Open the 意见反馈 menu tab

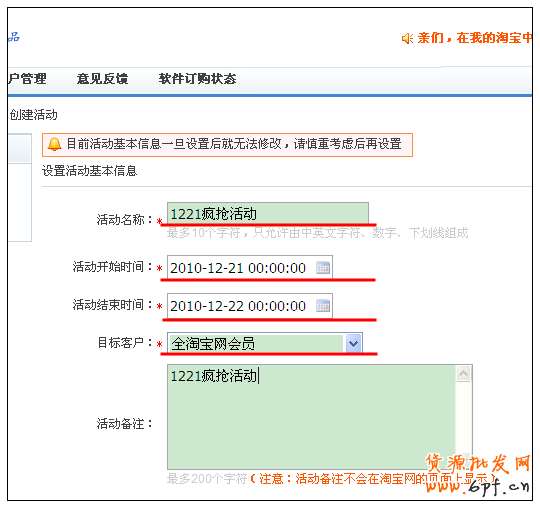coord(102,79)
